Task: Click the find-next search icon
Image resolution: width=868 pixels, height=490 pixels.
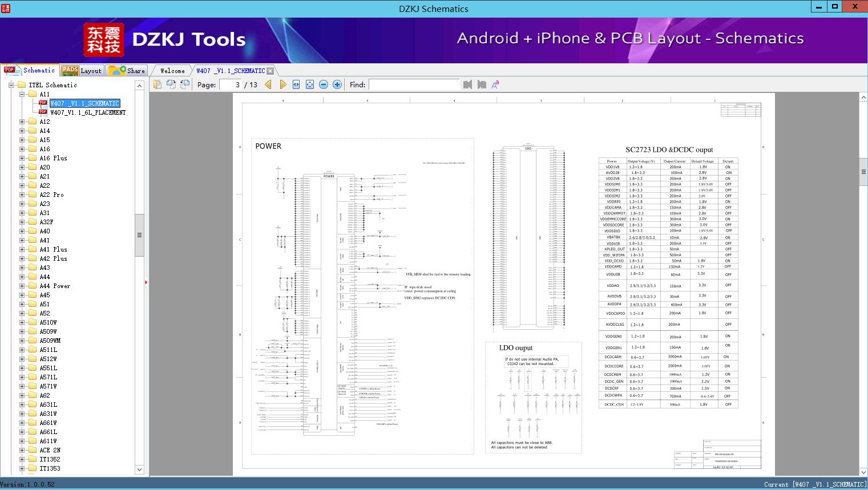Action: [x=481, y=84]
